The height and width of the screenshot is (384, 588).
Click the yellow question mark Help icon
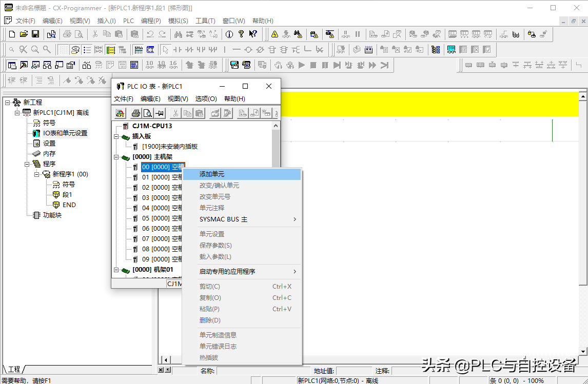[x=241, y=34]
